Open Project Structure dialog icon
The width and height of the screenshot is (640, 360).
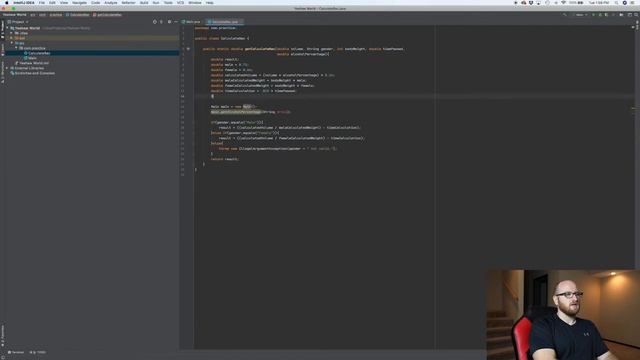(629, 15)
